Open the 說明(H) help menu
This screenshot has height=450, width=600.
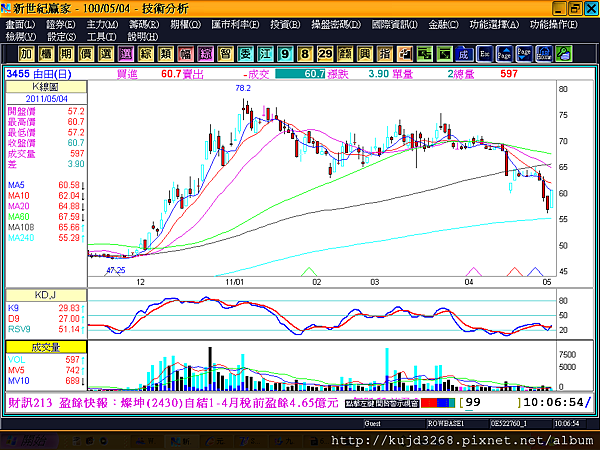[143, 37]
